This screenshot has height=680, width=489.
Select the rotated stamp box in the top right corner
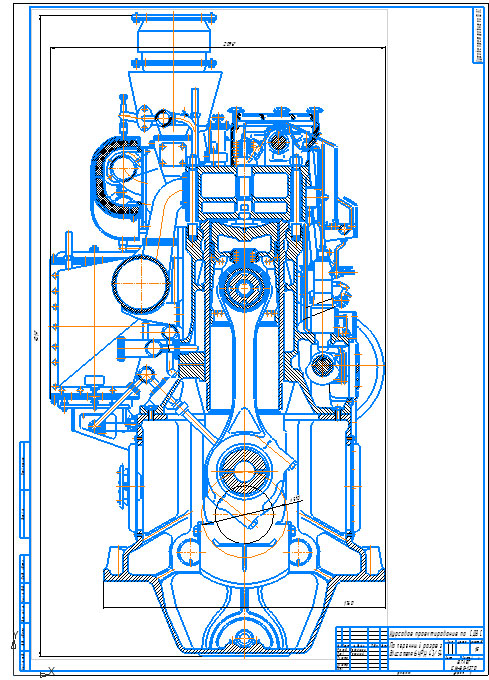(478, 35)
